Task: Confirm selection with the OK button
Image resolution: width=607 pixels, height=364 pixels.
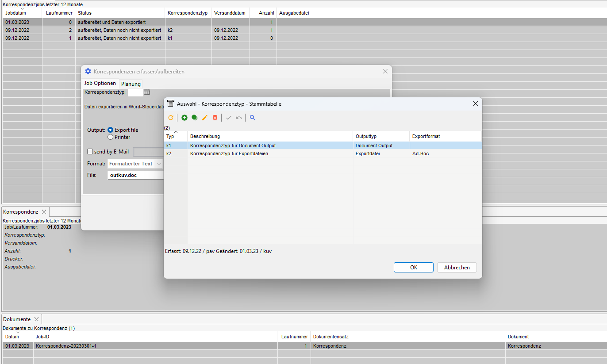Action: (x=413, y=267)
